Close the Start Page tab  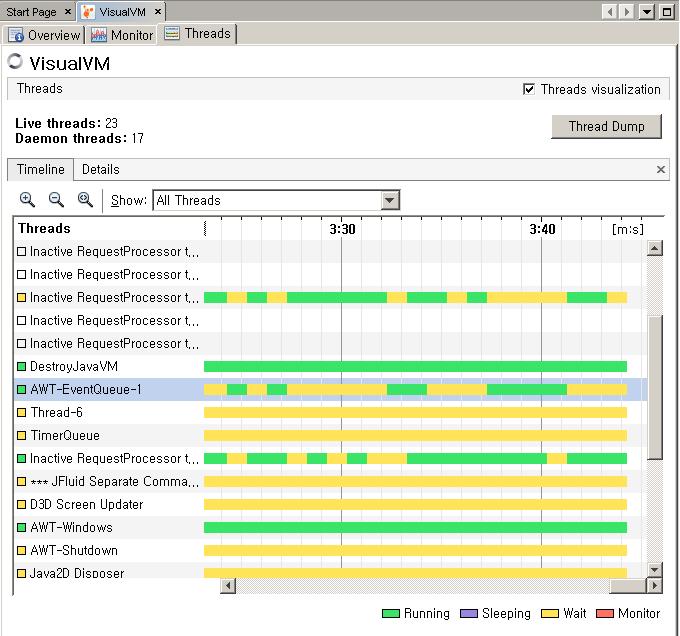pos(68,12)
